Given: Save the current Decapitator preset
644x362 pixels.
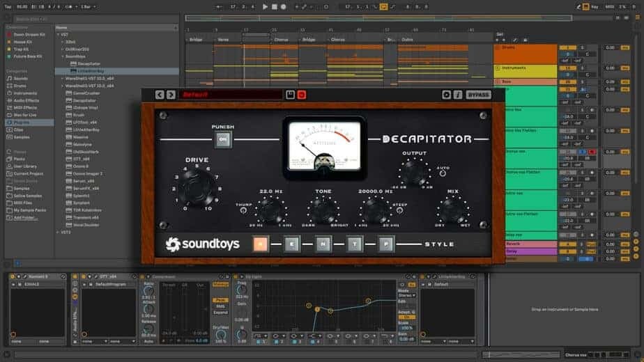Looking at the screenshot, I should (x=290, y=95).
